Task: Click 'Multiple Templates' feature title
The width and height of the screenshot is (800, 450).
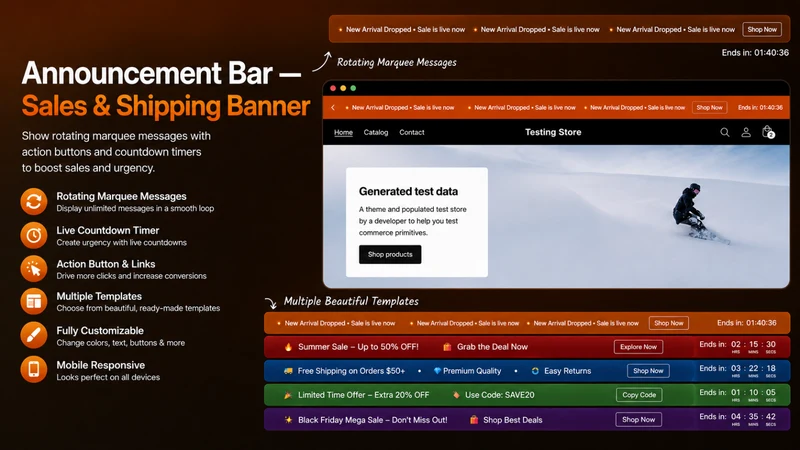Action: [99, 296]
